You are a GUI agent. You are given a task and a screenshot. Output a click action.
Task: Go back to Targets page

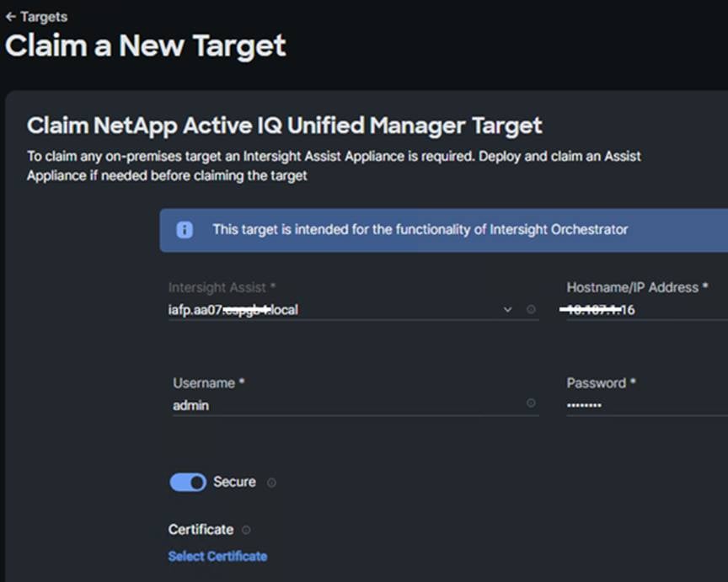[37, 17]
